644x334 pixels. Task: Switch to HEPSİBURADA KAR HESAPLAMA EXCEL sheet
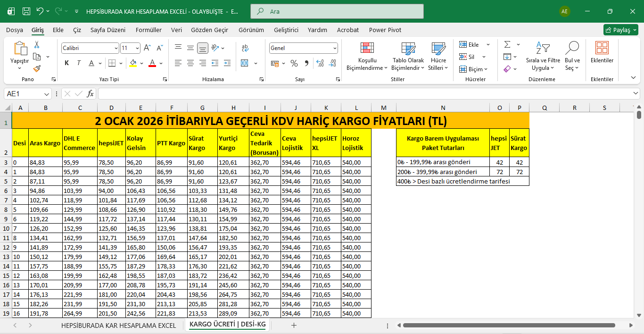118,325
